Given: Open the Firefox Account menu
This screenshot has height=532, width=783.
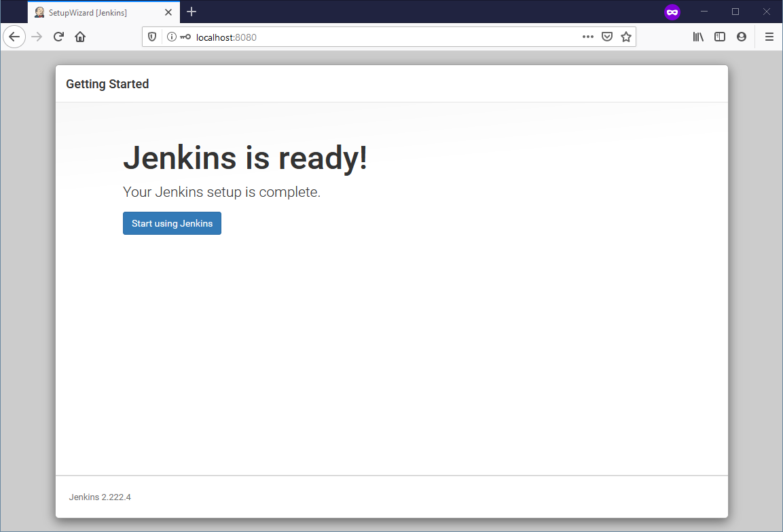Looking at the screenshot, I should tap(742, 37).
